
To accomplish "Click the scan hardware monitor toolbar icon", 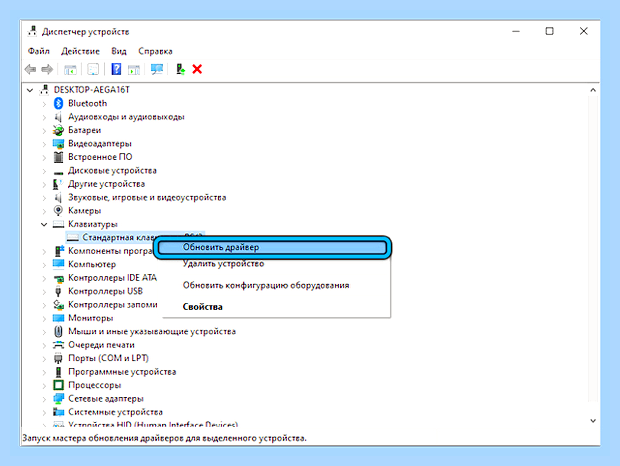I will (157, 69).
